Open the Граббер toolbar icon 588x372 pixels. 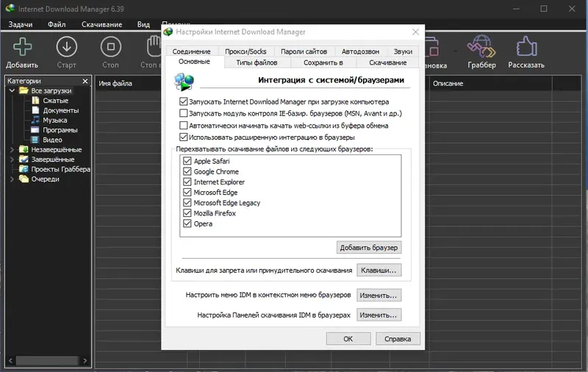(481, 46)
